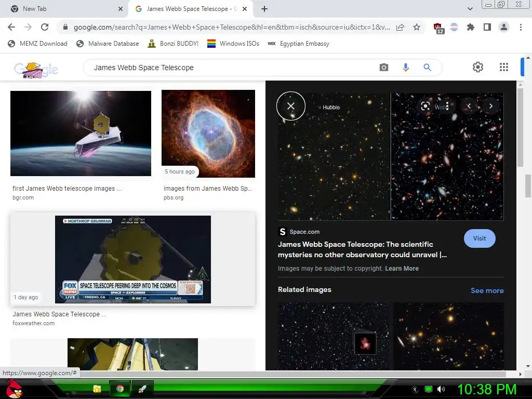The width and height of the screenshot is (532, 399).
Task: Click the Learn More copyright link
Action: click(402, 269)
